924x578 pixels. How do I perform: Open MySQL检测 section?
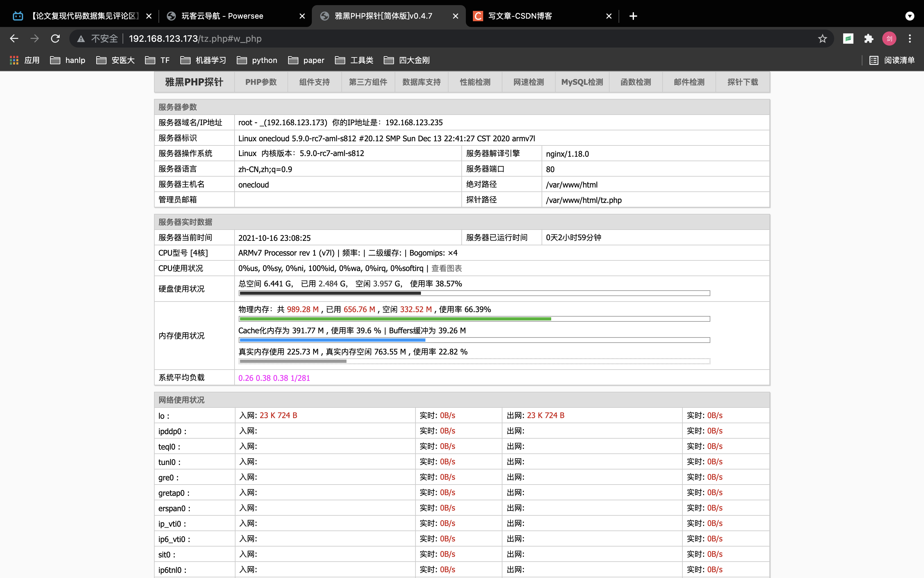coord(582,82)
